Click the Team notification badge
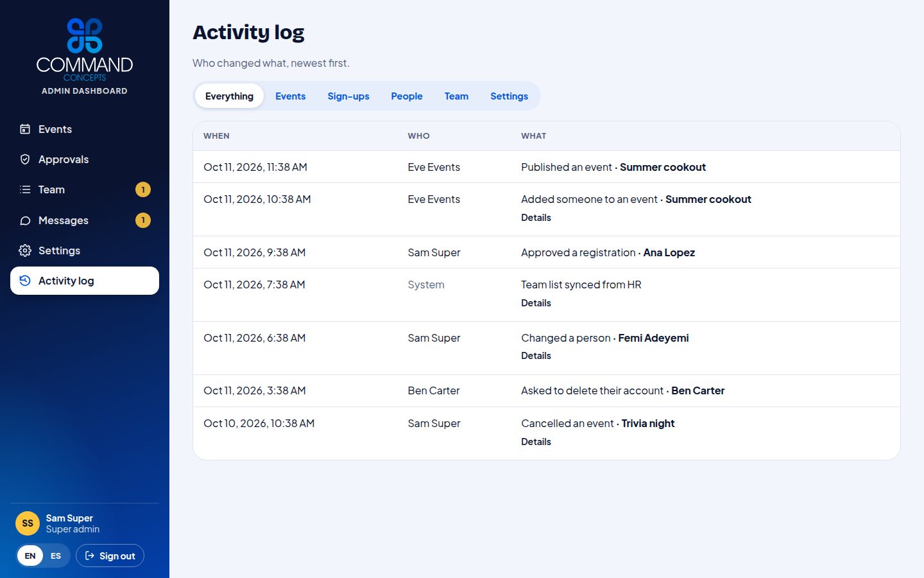 click(x=143, y=189)
